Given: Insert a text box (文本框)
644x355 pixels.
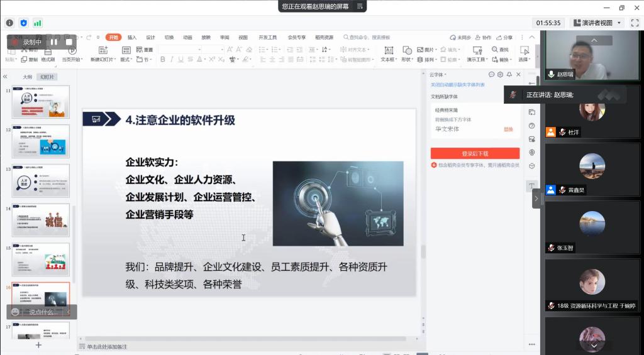Looking at the screenshot, I should (388, 54).
